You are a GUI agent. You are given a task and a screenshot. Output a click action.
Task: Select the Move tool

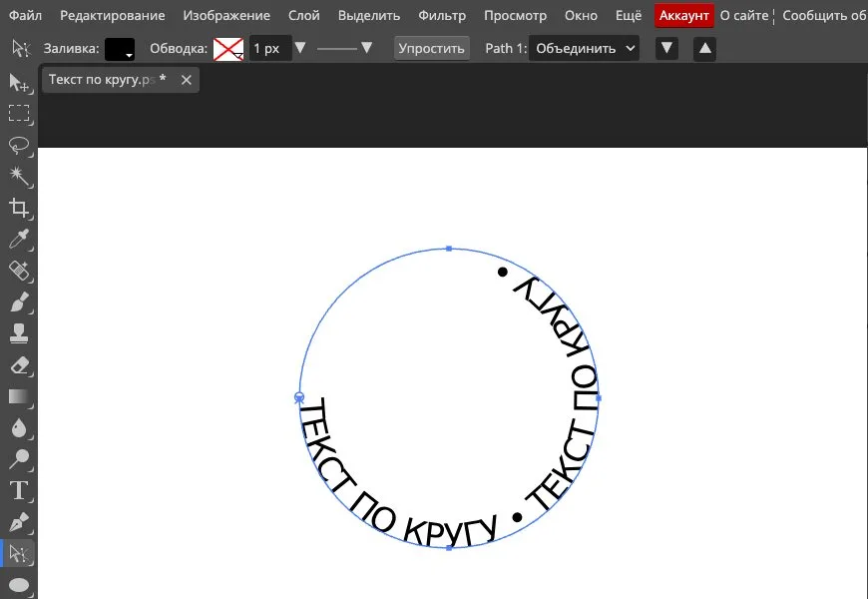tap(19, 83)
